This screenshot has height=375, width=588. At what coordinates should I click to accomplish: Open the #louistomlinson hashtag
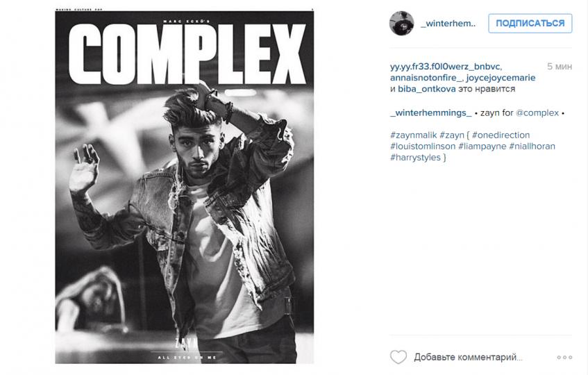[x=423, y=147]
